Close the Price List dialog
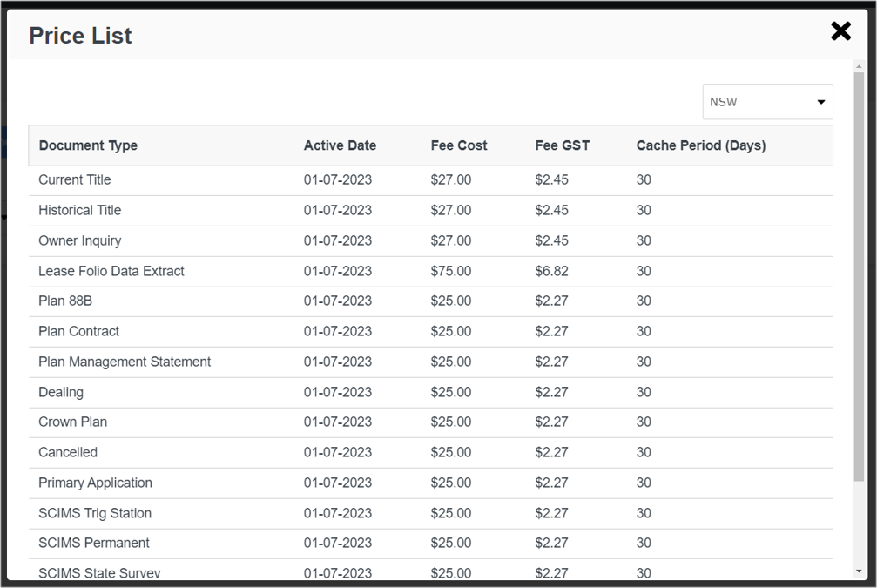Viewport: 877px width, 588px height. [840, 31]
